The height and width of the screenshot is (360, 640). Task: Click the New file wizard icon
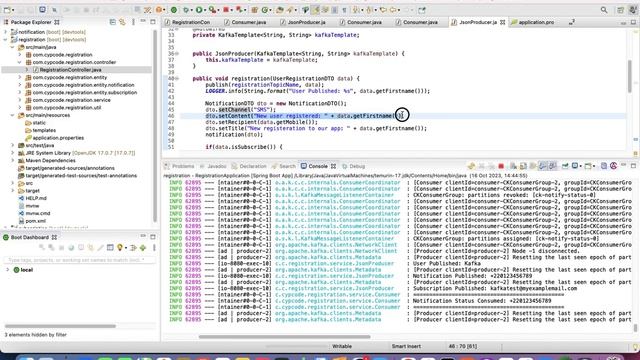[x=7, y=9]
